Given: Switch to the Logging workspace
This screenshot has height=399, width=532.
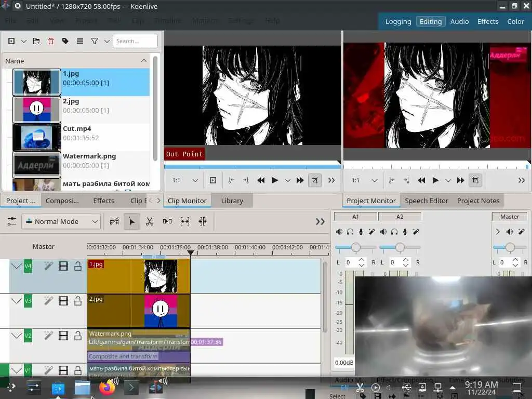Looking at the screenshot, I should (x=398, y=21).
